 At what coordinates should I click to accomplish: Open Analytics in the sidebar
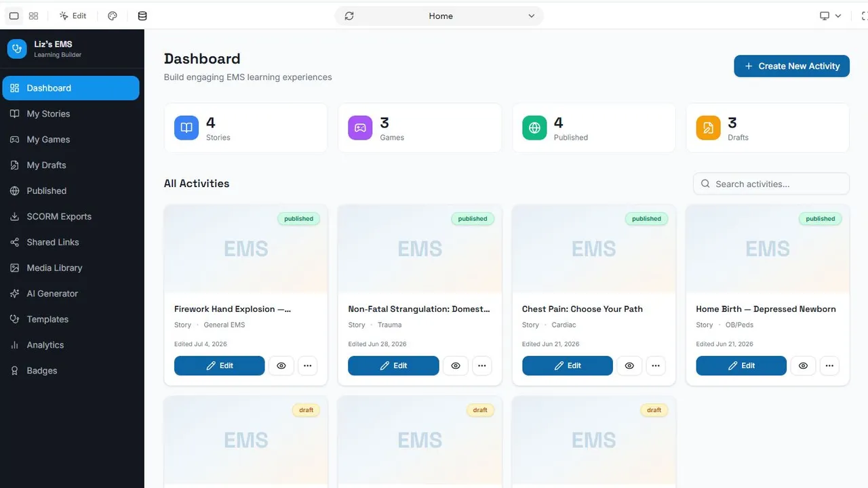tap(71, 345)
